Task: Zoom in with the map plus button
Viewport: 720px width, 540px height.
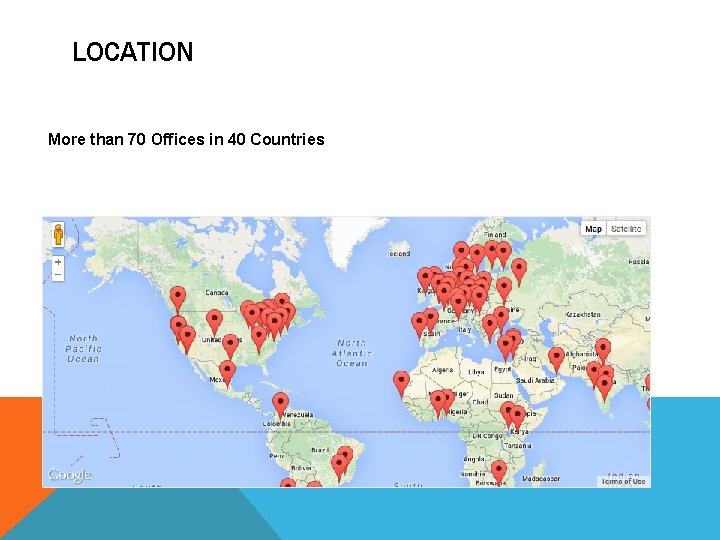Action: (58, 262)
